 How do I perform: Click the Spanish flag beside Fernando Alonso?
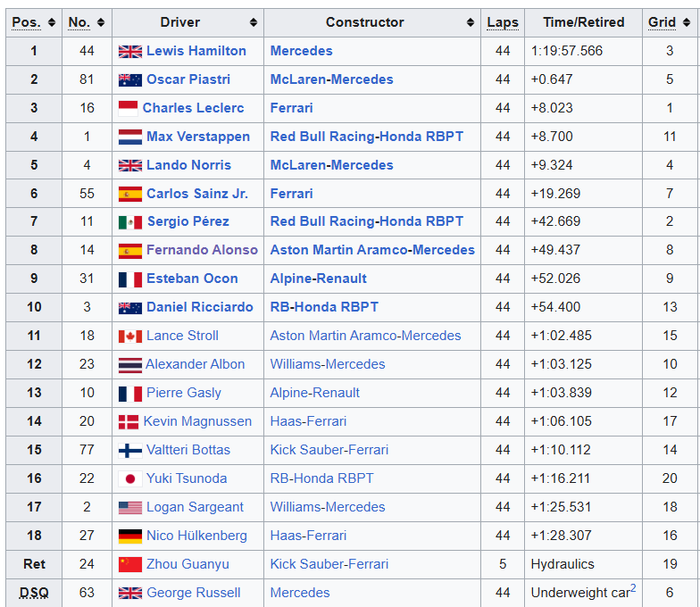130,251
